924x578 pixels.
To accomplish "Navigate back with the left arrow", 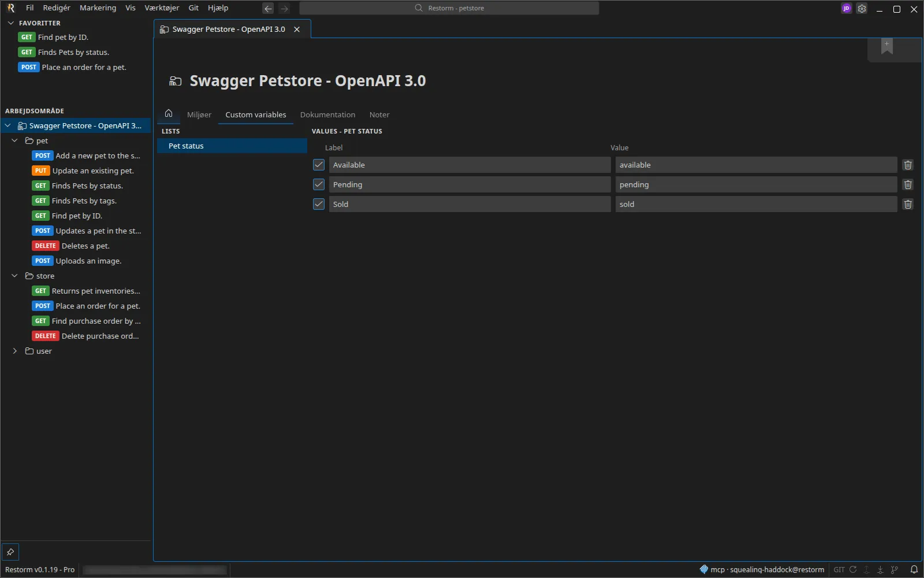I will [x=268, y=9].
